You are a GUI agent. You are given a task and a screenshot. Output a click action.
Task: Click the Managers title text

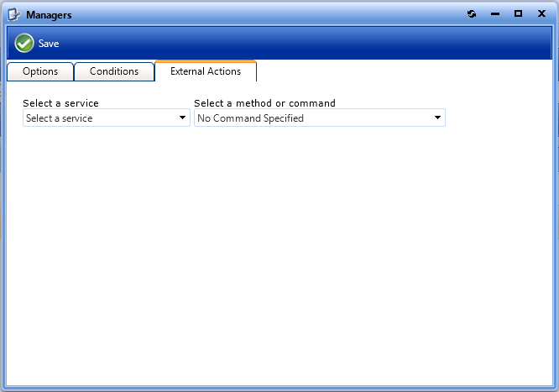click(x=49, y=14)
